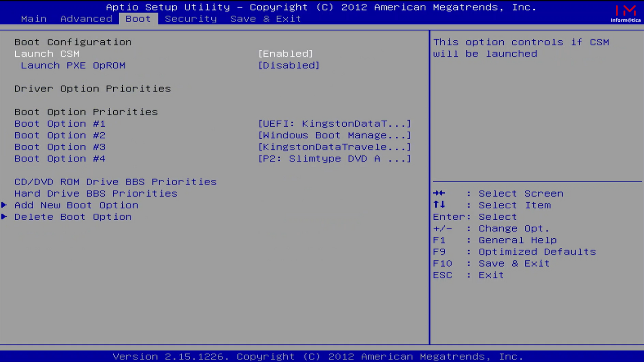Screen dimensions: 644x362
Task: Click the CSM help description text
Action: pyautogui.click(x=521, y=48)
